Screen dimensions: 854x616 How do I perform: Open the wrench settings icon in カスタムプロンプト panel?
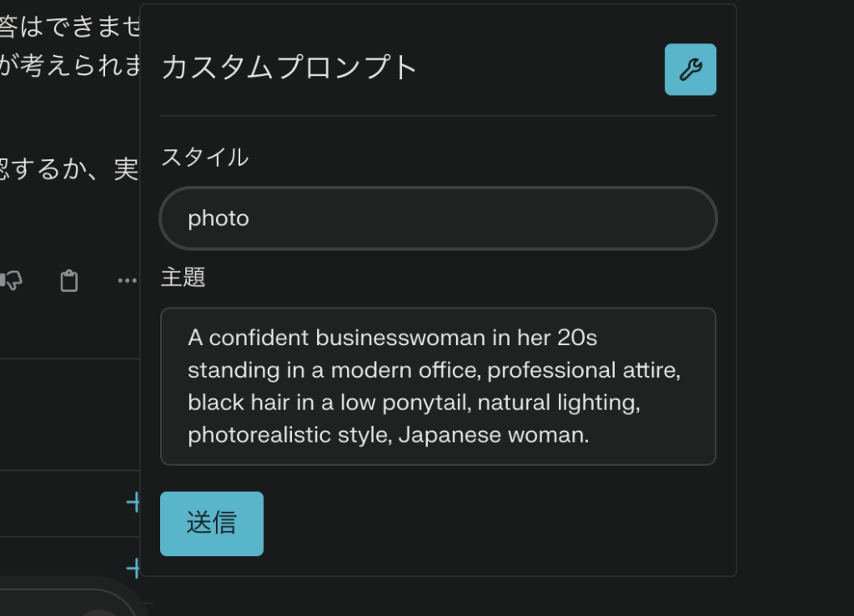point(690,69)
